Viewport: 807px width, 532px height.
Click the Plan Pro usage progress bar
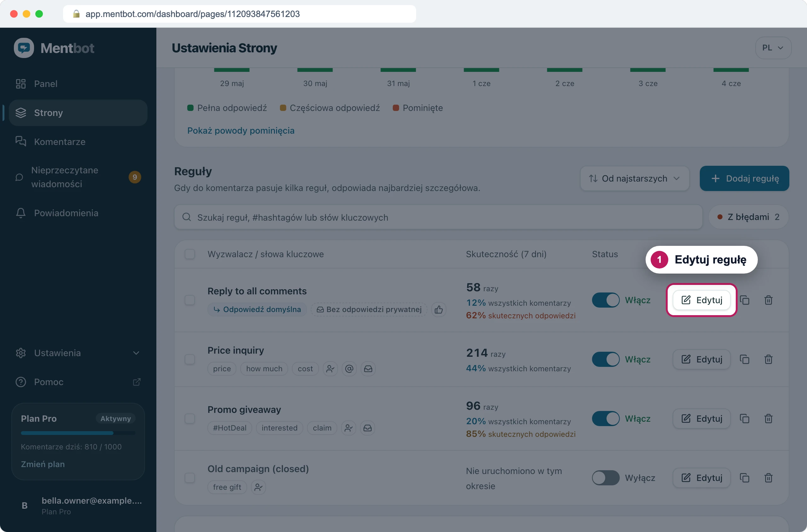tap(78, 433)
